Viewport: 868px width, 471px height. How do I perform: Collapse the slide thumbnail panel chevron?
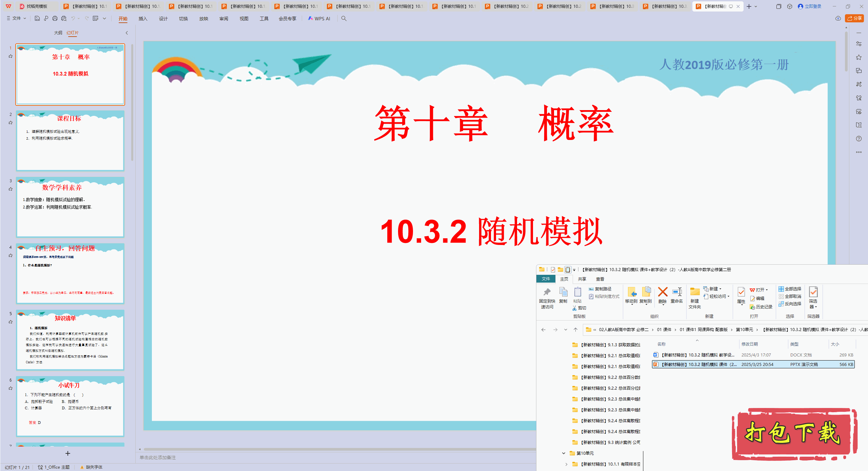pyautogui.click(x=127, y=33)
